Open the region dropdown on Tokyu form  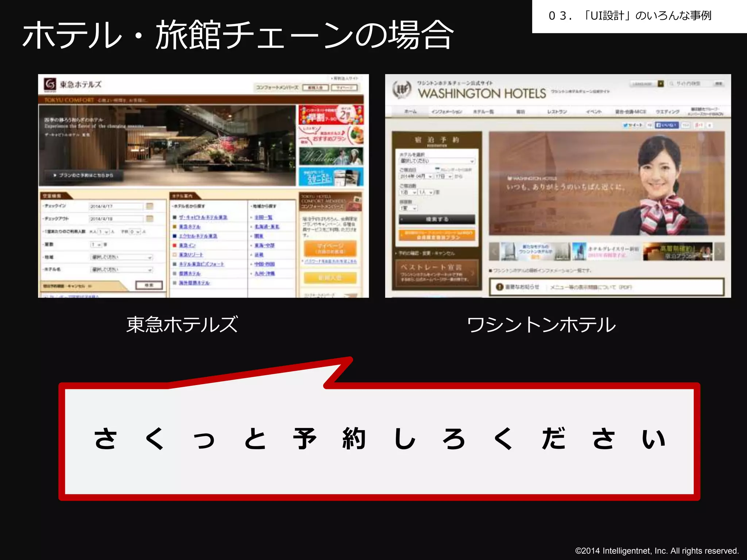tap(121, 257)
